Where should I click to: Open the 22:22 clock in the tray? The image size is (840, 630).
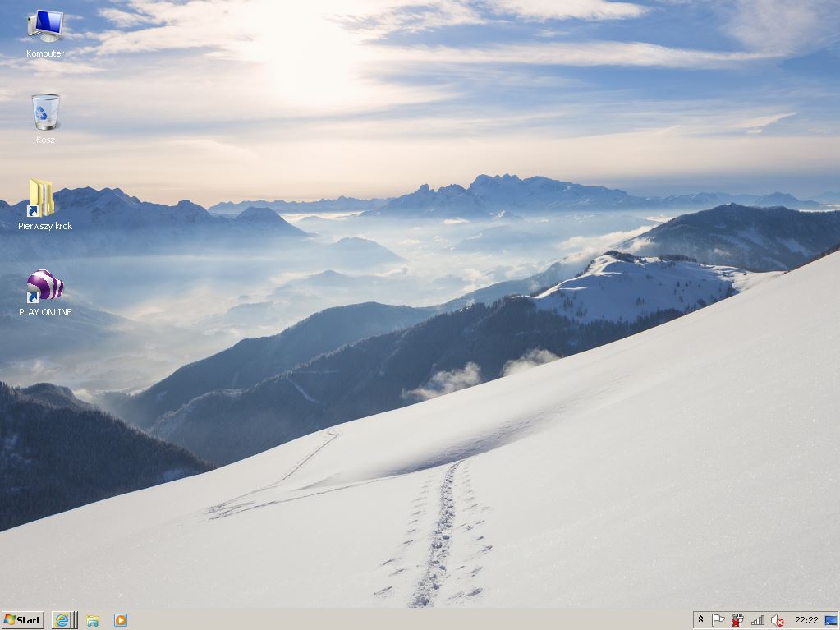(806, 620)
